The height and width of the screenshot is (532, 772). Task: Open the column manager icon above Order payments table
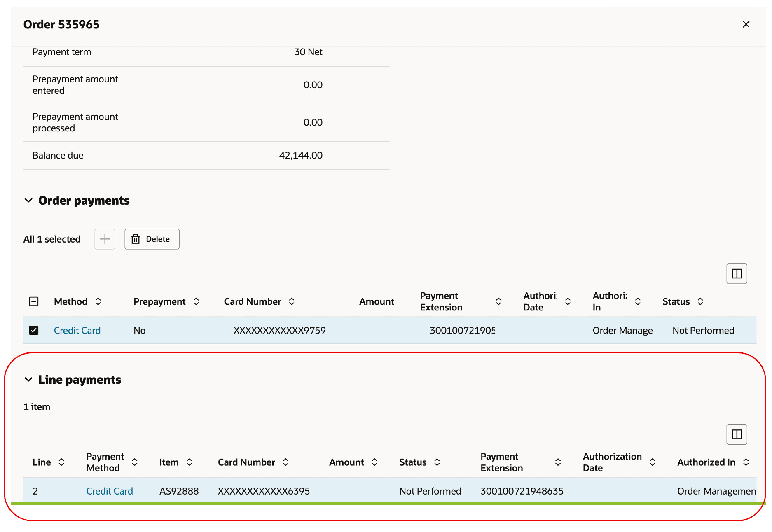pos(737,273)
